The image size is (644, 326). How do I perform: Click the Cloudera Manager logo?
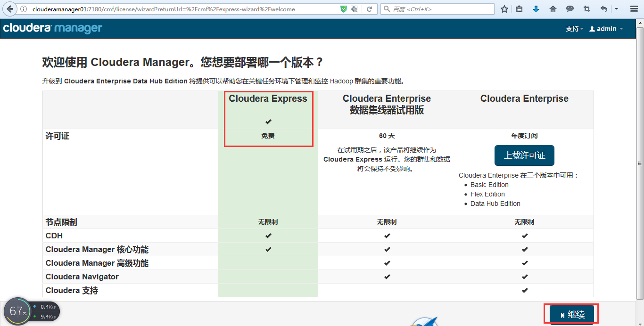click(53, 28)
